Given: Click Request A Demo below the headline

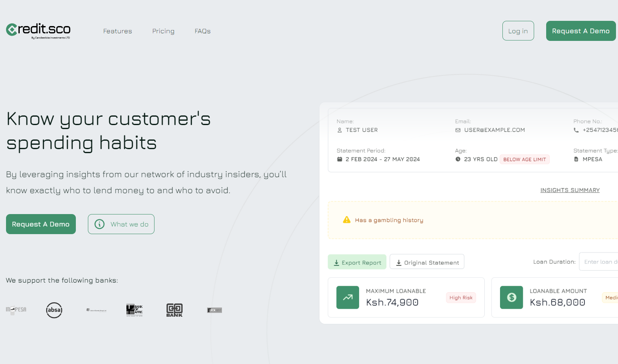Looking at the screenshot, I should [x=41, y=224].
